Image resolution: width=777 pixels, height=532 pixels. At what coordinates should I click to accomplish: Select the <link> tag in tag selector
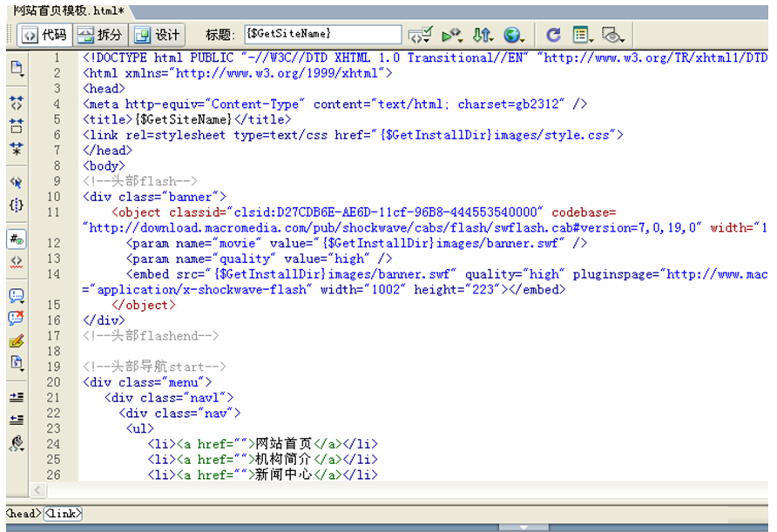pyautogui.click(x=63, y=514)
